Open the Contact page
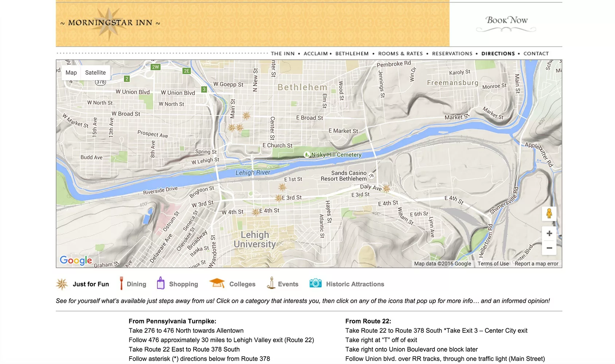 pyautogui.click(x=536, y=54)
